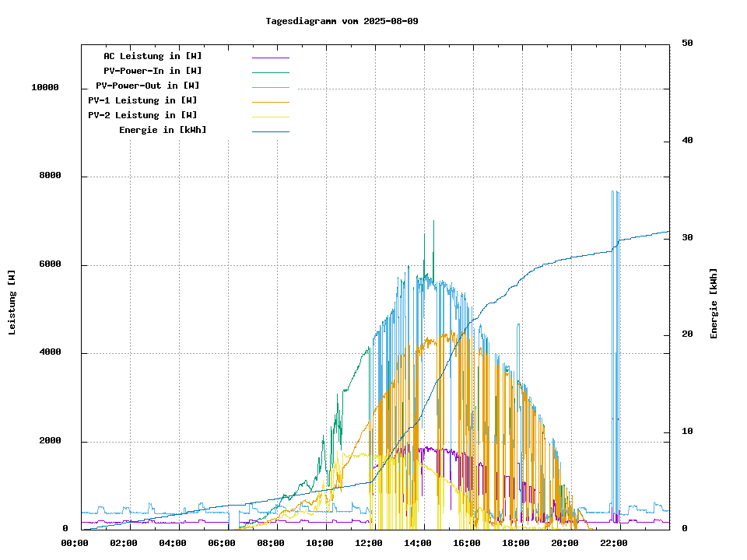747x560 pixels.
Task: Click the 00:00 time axis tick label
Action: coord(75,543)
